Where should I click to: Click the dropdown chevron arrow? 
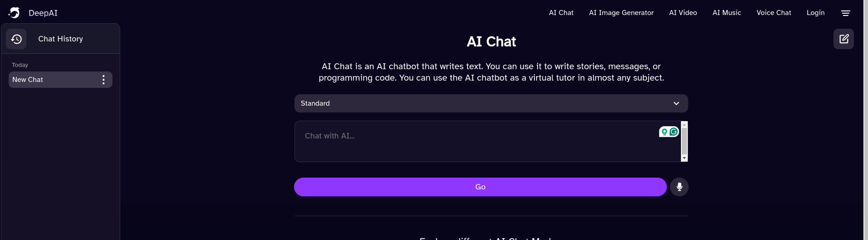point(676,104)
